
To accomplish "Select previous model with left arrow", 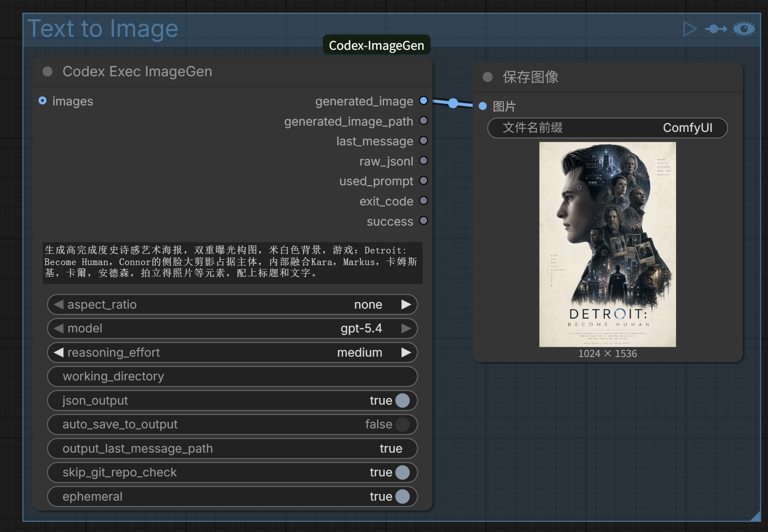I will click(58, 328).
